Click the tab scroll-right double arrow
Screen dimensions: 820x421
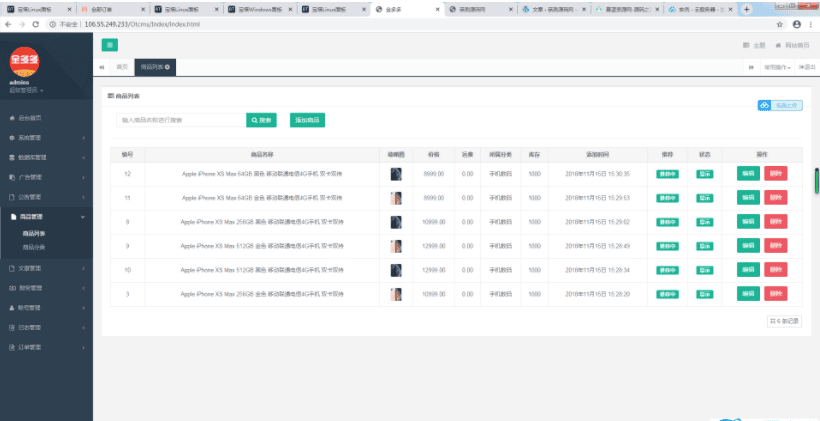click(751, 67)
